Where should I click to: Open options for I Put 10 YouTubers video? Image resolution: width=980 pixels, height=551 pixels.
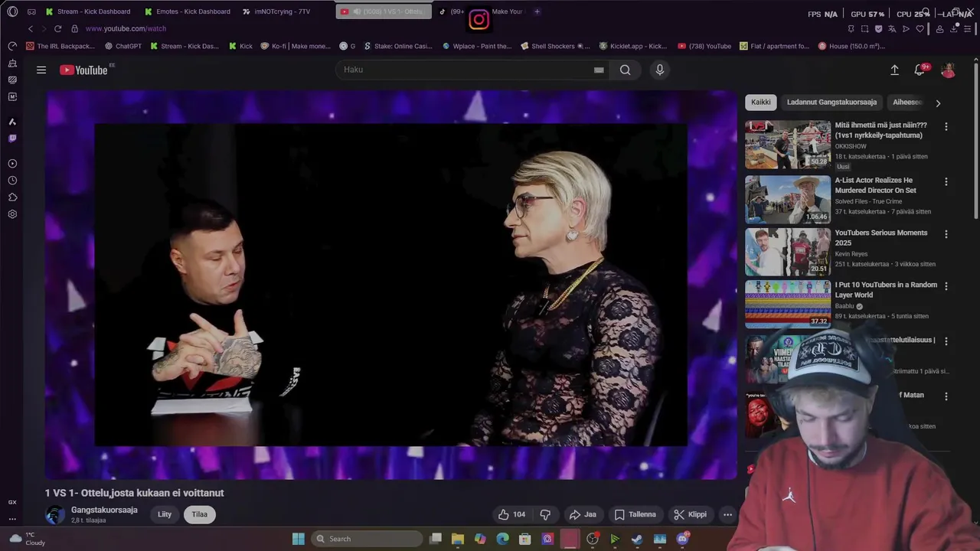pos(946,286)
